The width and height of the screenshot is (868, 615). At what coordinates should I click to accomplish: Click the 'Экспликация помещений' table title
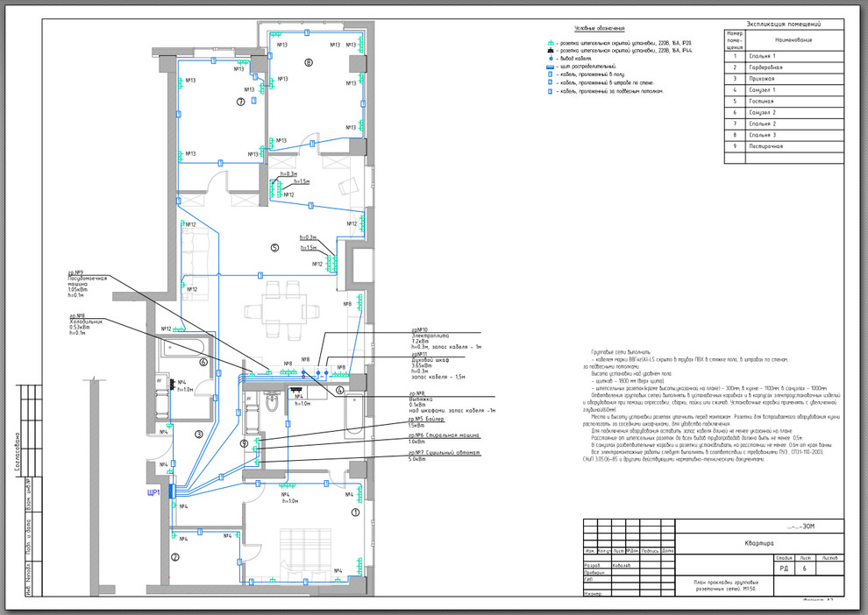[783, 25]
